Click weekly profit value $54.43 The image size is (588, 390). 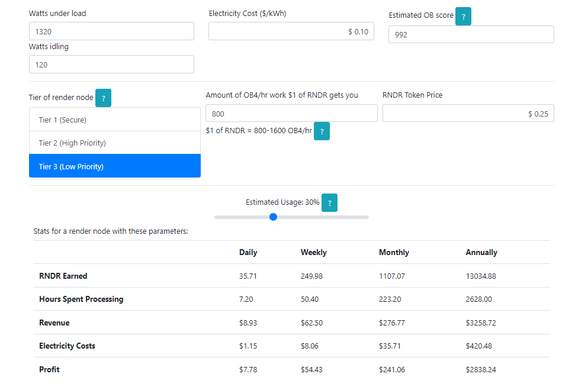[x=311, y=370]
